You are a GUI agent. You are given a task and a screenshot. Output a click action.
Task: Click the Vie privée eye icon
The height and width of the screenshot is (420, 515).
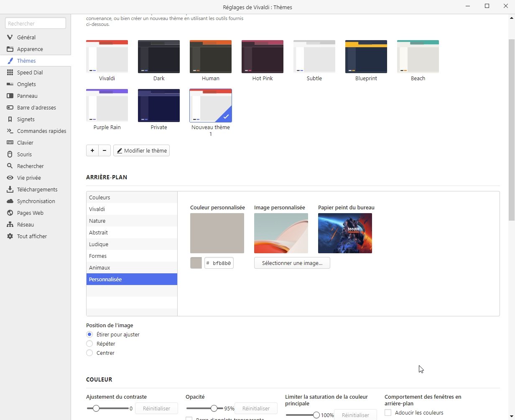[10, 178]
